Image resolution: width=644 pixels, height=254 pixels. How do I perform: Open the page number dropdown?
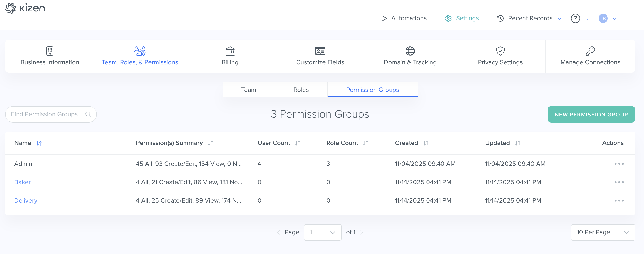pos(322,232)
